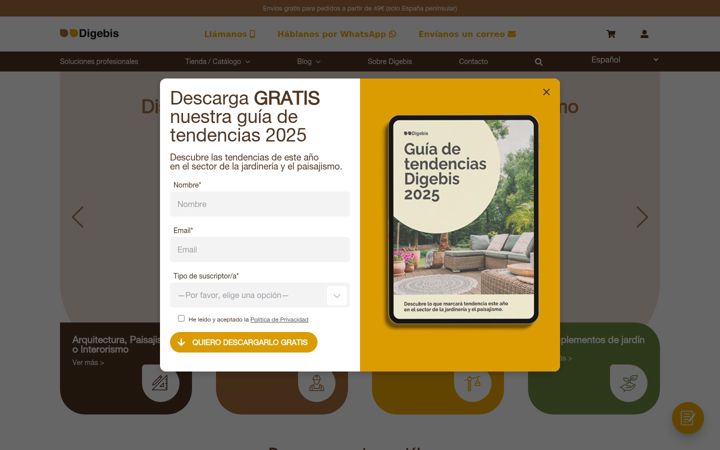This screenshot has width=720, height=450.
Task: Open the Política de Privacidad link
Action: pyautogui.click(x=279, y=320)
